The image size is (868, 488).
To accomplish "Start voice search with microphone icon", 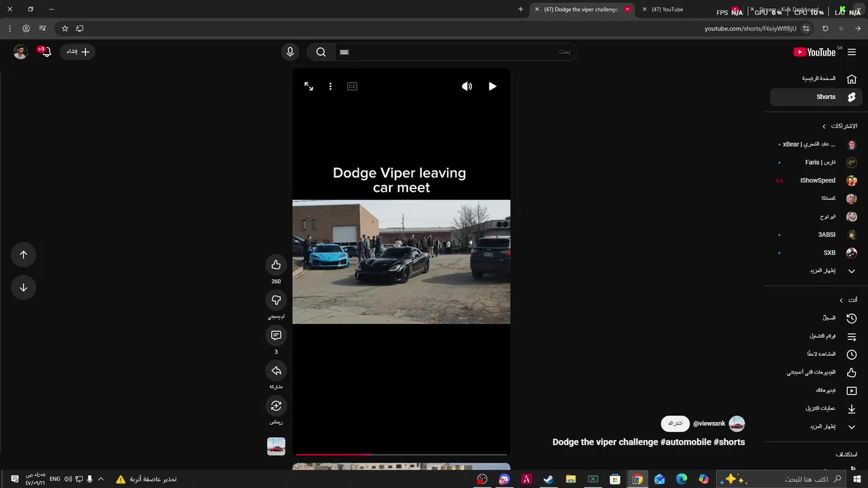I will click(290, 52).
